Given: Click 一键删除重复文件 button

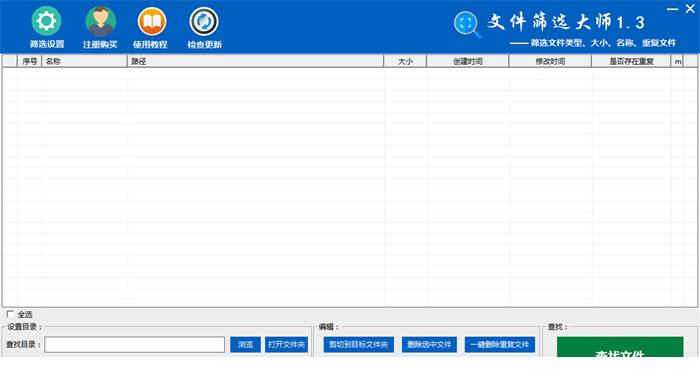Looking at the screenshot, I should pyautogui.click(x=500, y=345).
